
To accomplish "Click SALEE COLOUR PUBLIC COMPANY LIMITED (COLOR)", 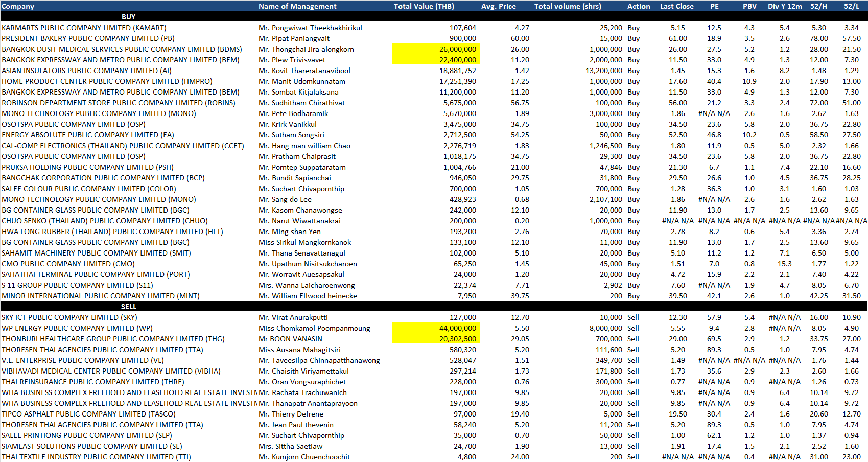I will pyautogui.click(x=89, y=189).
